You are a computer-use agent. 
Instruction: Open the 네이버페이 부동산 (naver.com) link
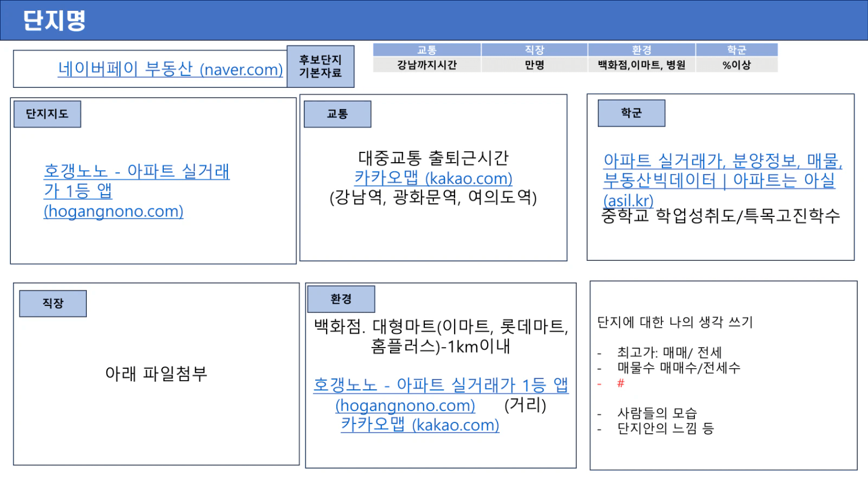170,69
